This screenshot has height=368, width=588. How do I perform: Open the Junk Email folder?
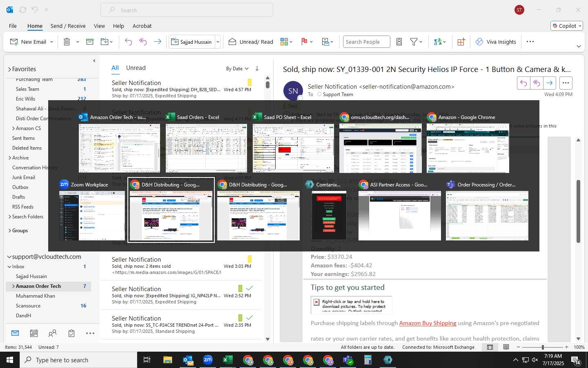tap(24, 177)
